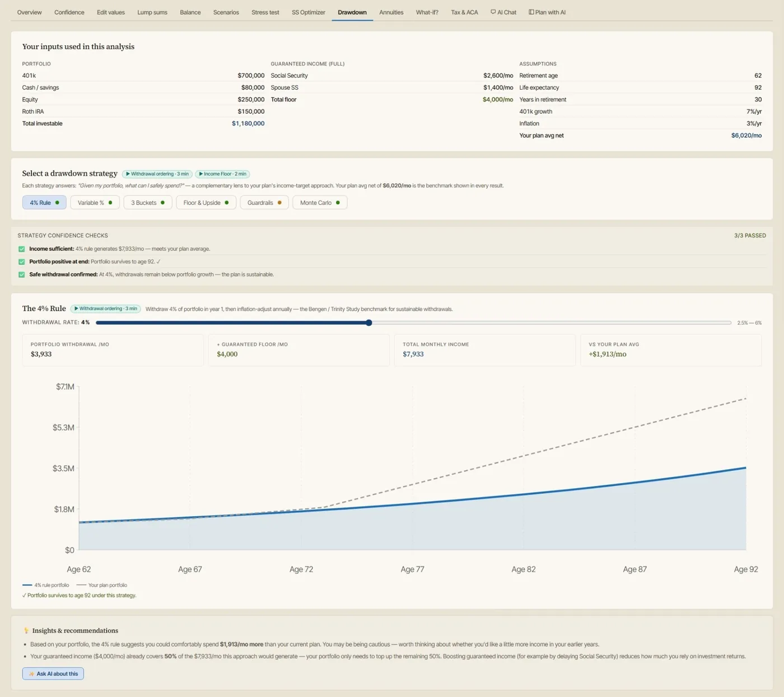This screenshot has height=697, width=784.
Task: Play Withdrawal ordering video in strategy header
Action: coord(157,174)
